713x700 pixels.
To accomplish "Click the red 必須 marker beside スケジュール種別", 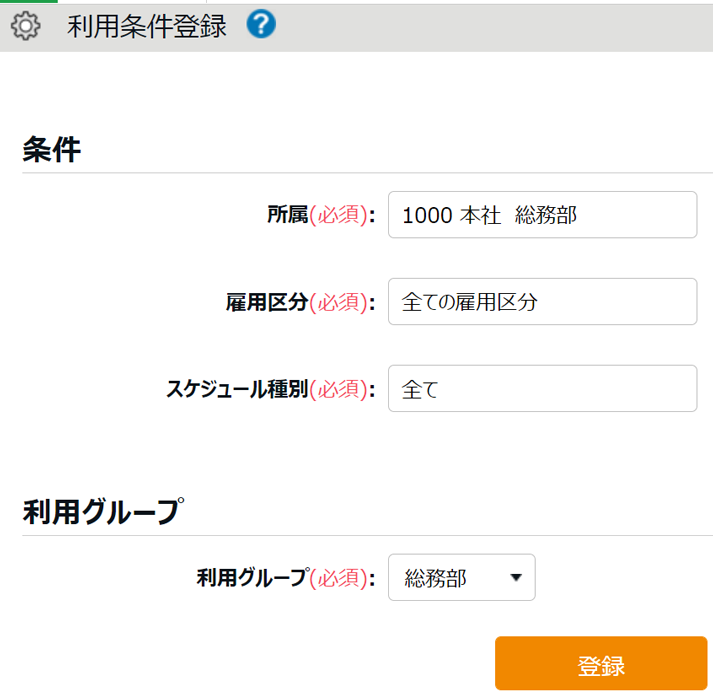I will click(x=340, y=389).
